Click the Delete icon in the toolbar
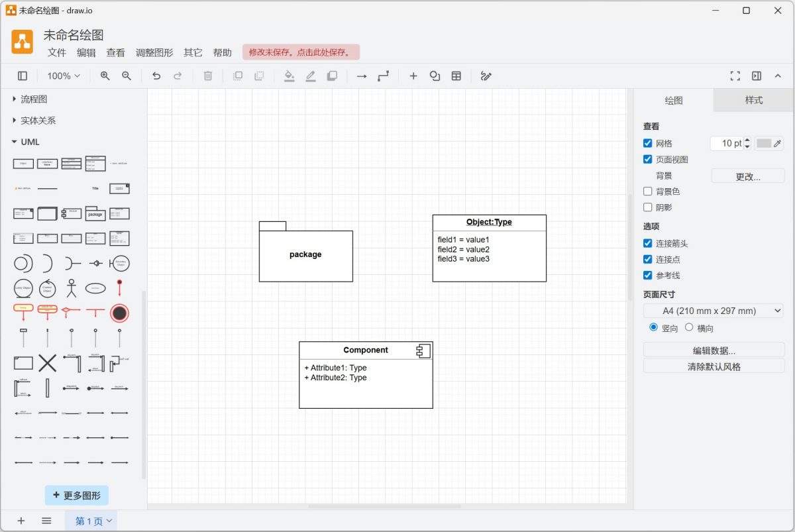 (207, 76)
